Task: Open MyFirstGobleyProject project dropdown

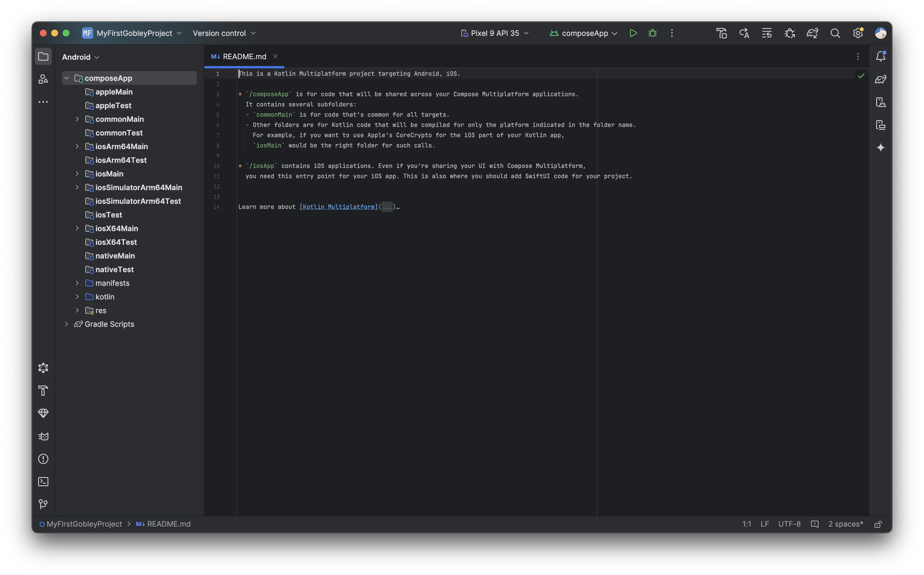Action: tap(132, 33)
